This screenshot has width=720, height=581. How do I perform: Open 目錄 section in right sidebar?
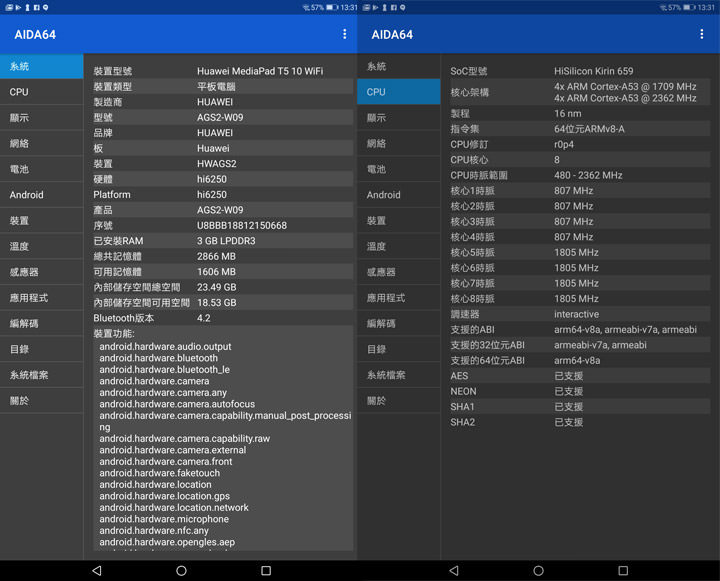coord(399,349)
